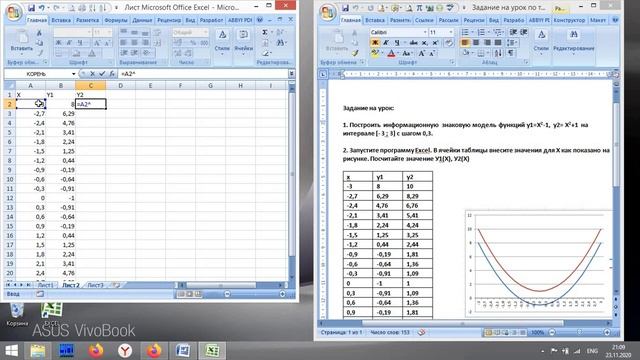Cancel formula entry in Excel formula bar
The height and width of the screenshot is (360, 640).
pyautogui.click(x=93, y=74)
